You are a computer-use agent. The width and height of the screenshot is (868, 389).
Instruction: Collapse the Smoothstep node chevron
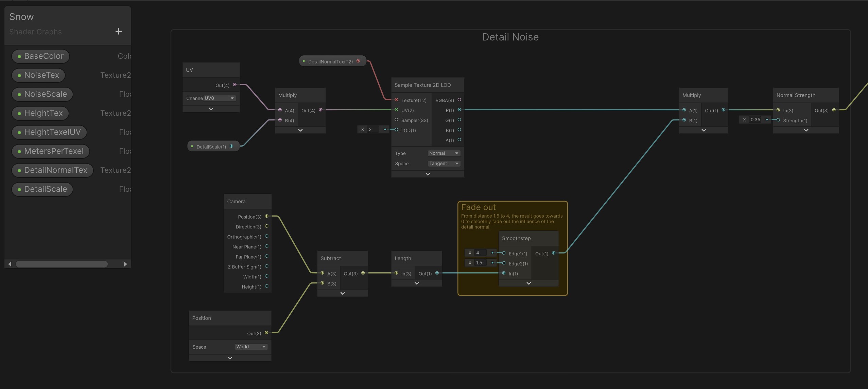tap(528, 283)
